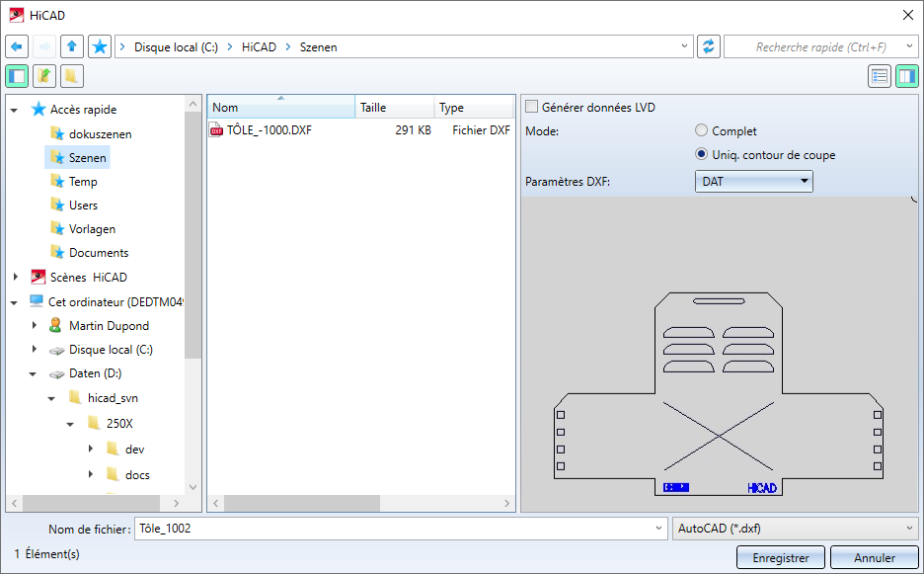Screen dimensions: 924x574
Task: Click the 291 KB size cell
Action: [x=413, y=130]
